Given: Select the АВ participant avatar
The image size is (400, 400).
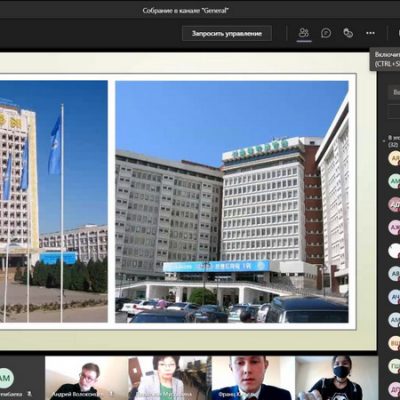Looking at the screenshot, I should 394,274.
